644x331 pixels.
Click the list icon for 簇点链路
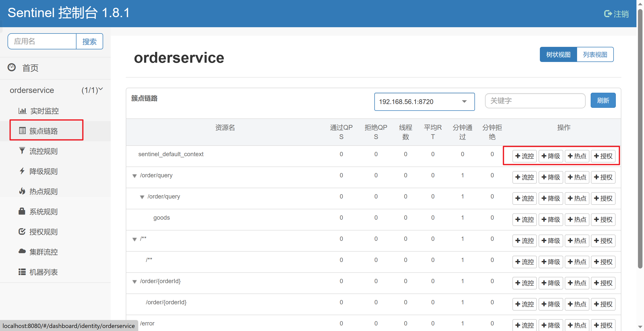tap(22, 131)
